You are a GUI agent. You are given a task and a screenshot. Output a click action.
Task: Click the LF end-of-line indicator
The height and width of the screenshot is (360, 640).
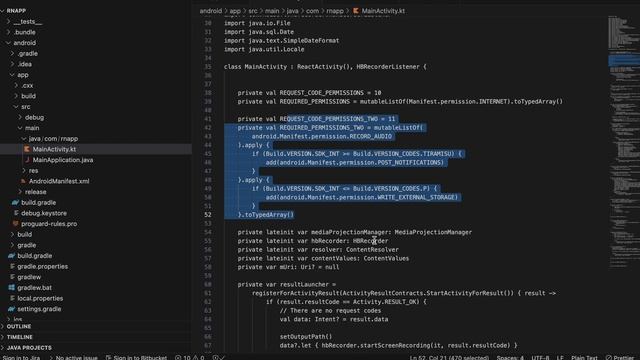pyautogui.click(x=560, y=358)
